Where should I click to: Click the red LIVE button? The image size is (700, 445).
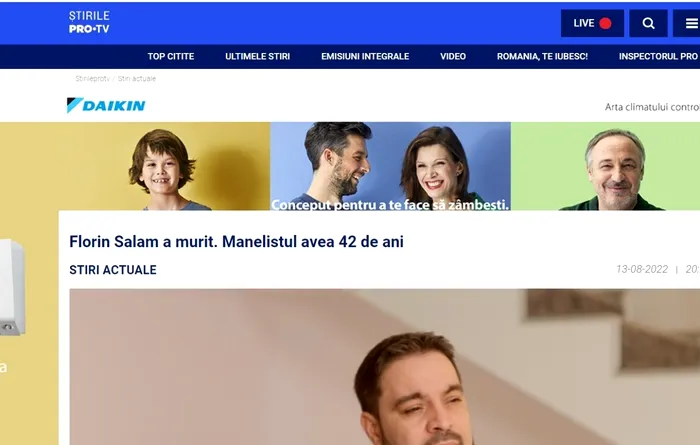(x=592, y=23)
